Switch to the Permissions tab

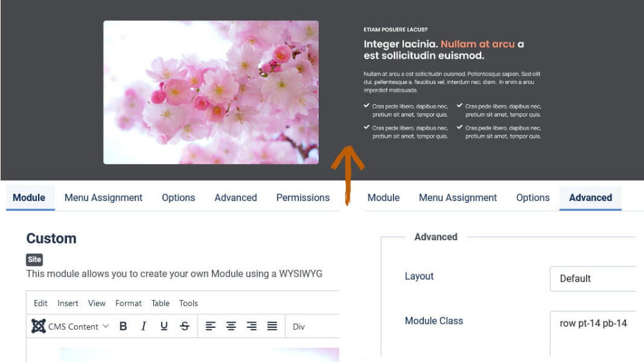click(303, 198)
